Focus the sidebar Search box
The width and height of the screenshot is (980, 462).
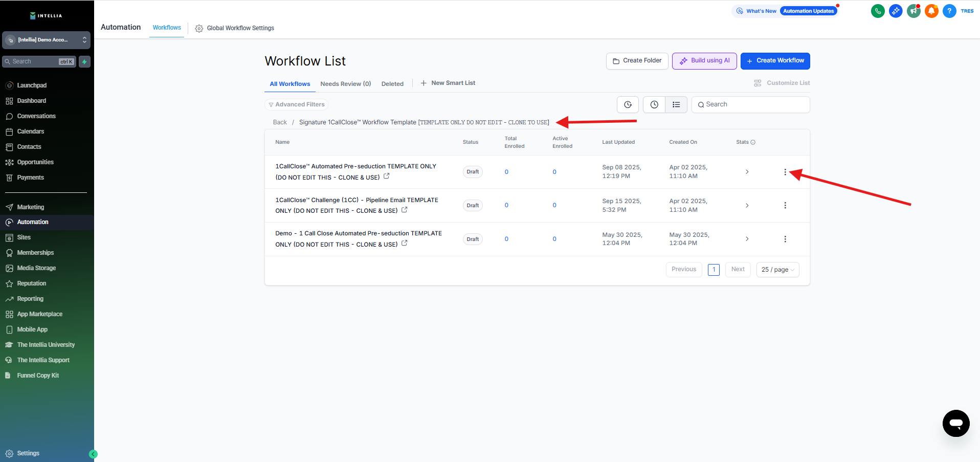pos(39,61)
